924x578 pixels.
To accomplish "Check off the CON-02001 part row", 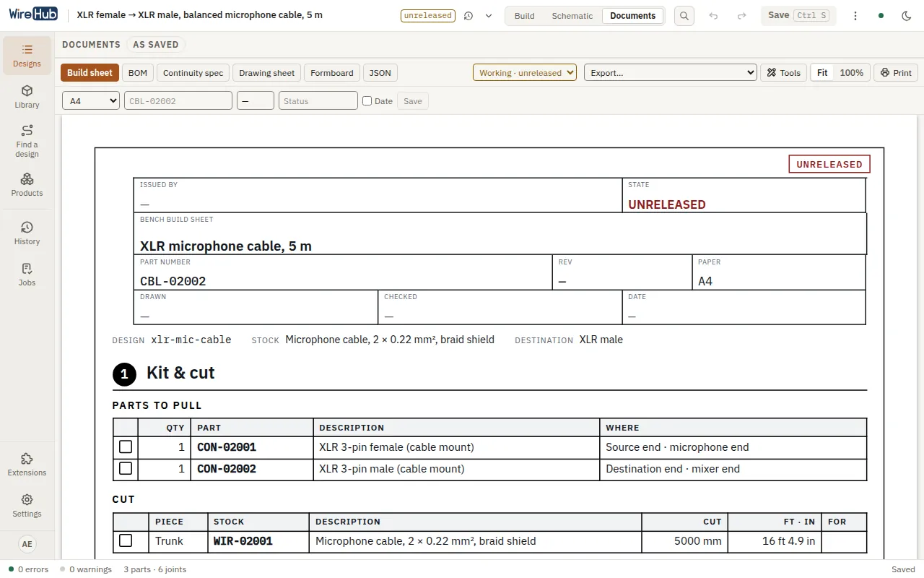I will (126, 447).
